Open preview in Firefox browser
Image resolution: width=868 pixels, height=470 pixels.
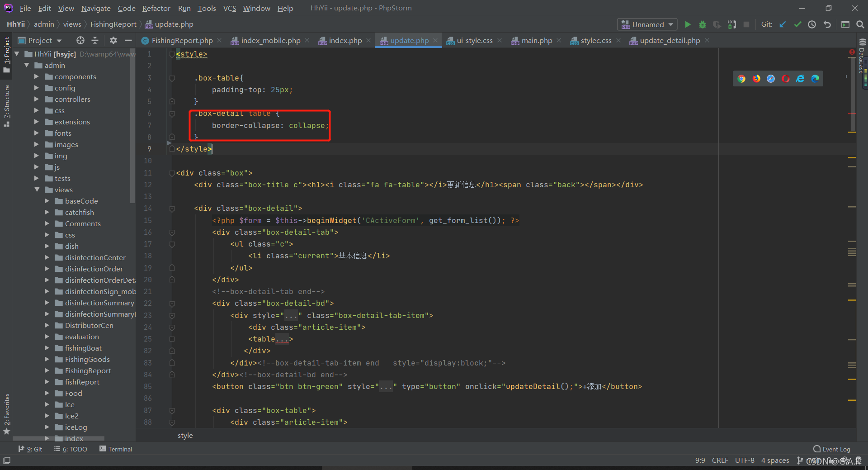756,79
